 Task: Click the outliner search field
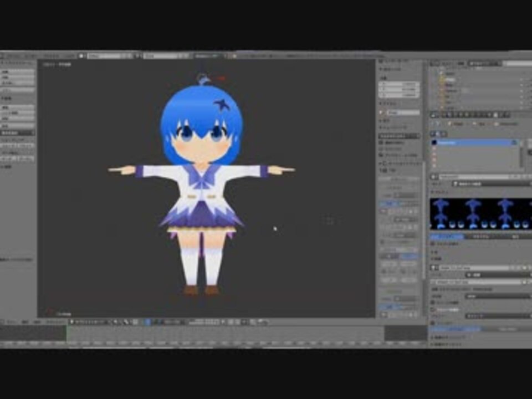518,63
